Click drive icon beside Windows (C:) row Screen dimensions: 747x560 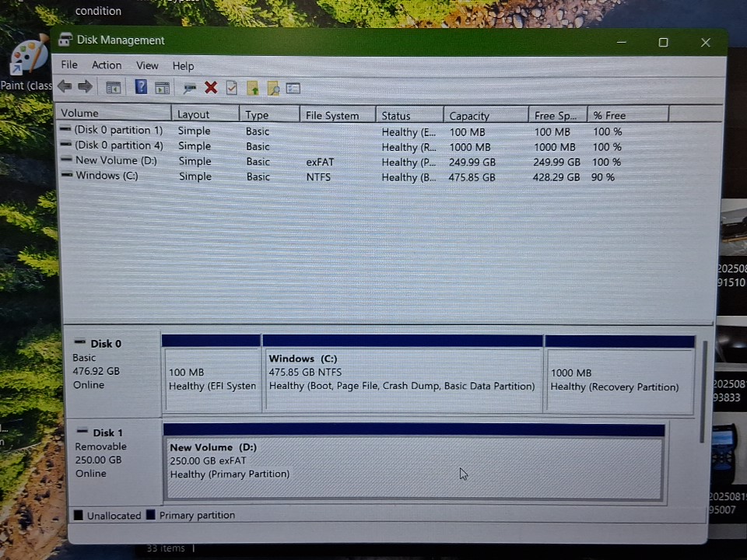(67, 175)
